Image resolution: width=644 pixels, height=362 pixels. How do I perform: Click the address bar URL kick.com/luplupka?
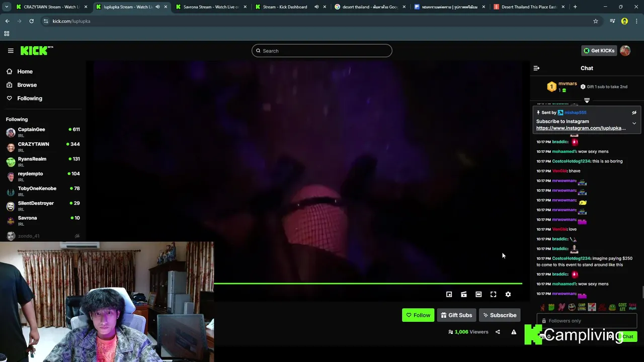click(71, 21)
